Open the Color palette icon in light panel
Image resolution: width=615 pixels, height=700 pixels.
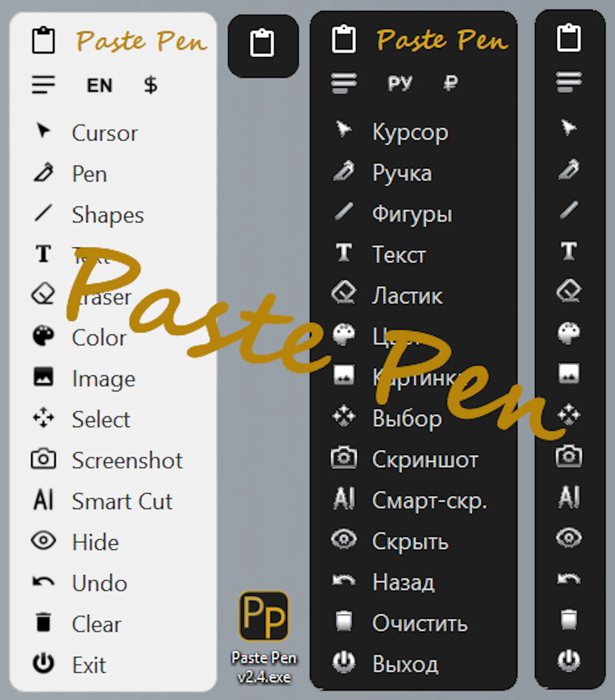coord(43,336)
